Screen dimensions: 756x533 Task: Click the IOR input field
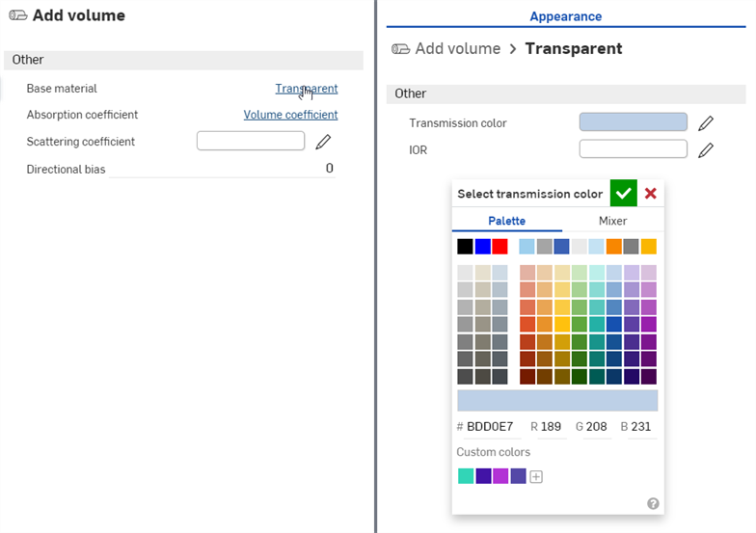633,148
